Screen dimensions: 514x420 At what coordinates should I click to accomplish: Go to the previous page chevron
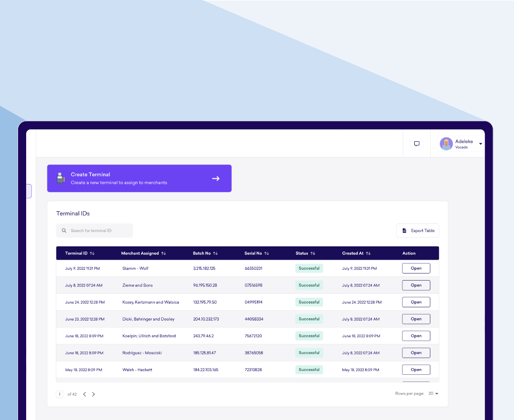click(85, 394)
